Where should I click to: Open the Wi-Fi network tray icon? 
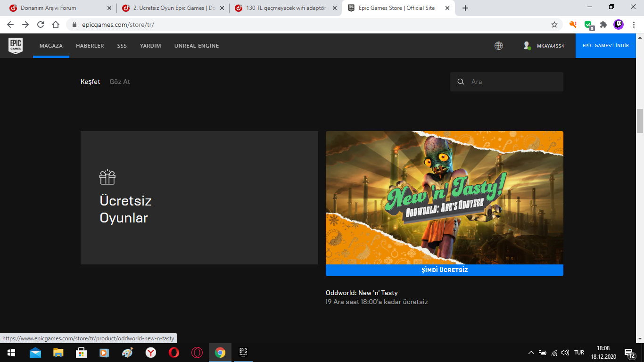[554, 353]
